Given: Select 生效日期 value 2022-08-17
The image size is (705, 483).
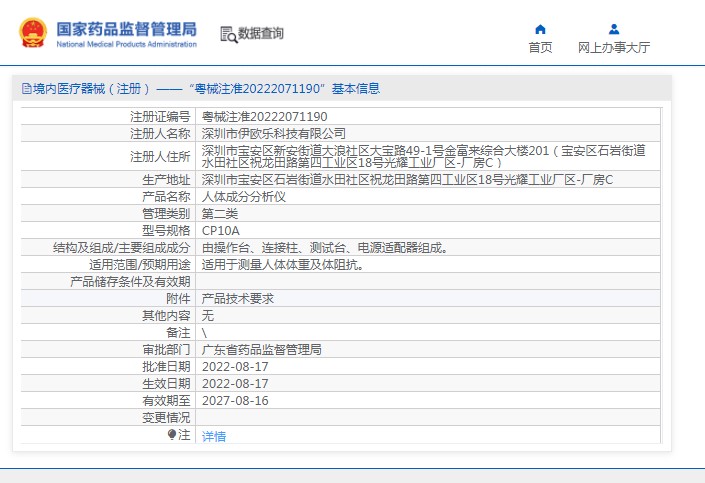Looking at the screenshot, I should (x=235, y=384).
